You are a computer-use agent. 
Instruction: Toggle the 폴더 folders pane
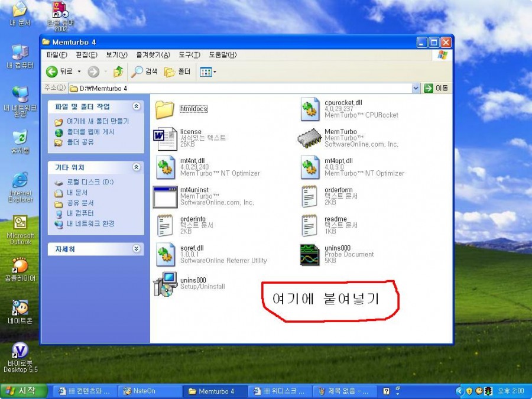click(177, 72)
